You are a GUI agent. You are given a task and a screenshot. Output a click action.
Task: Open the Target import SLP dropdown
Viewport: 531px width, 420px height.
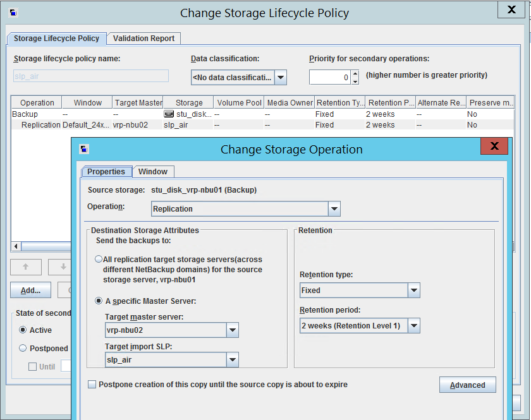pyautogui.click(x=233, y=360)
